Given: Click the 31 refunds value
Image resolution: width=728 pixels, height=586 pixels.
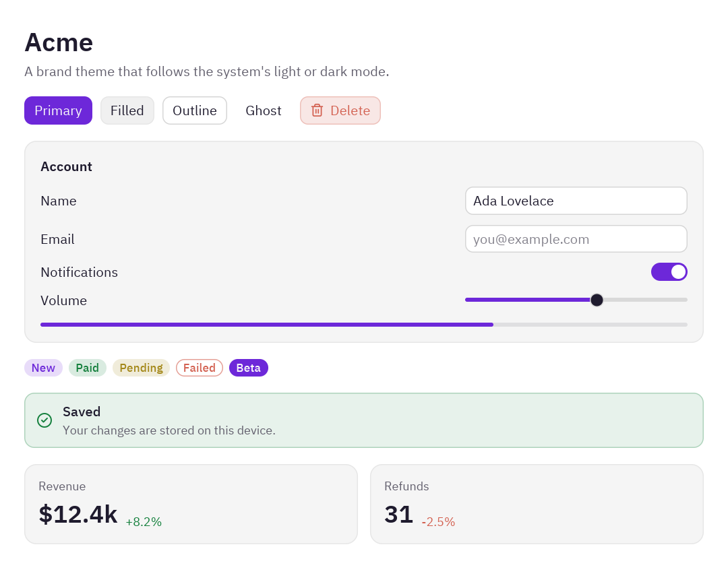Looking at the screenshot, I should [x=399, y=514].
